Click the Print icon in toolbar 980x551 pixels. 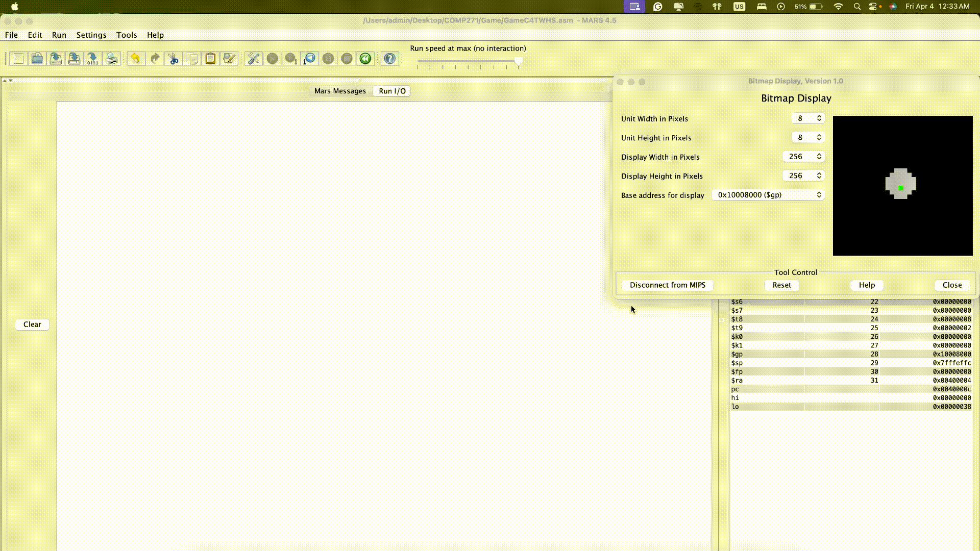pyautogui.click(x=111, y=59)
